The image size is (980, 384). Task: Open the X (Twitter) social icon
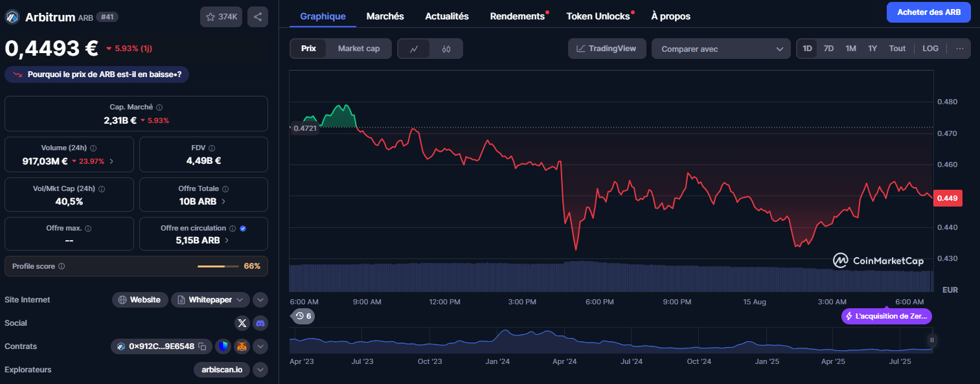pos(242,322)
